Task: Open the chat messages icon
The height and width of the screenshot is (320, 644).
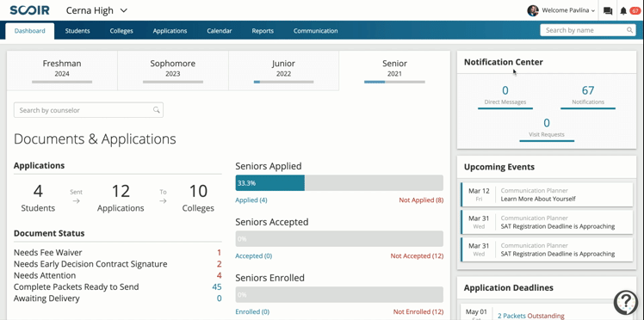Action: tap(608, 11)
